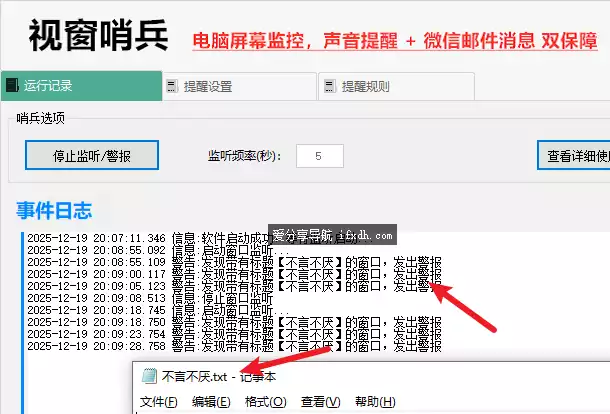610x414 pixels.
Task: Select log line 20:09:18.750 警告
Action: point(235,322)
